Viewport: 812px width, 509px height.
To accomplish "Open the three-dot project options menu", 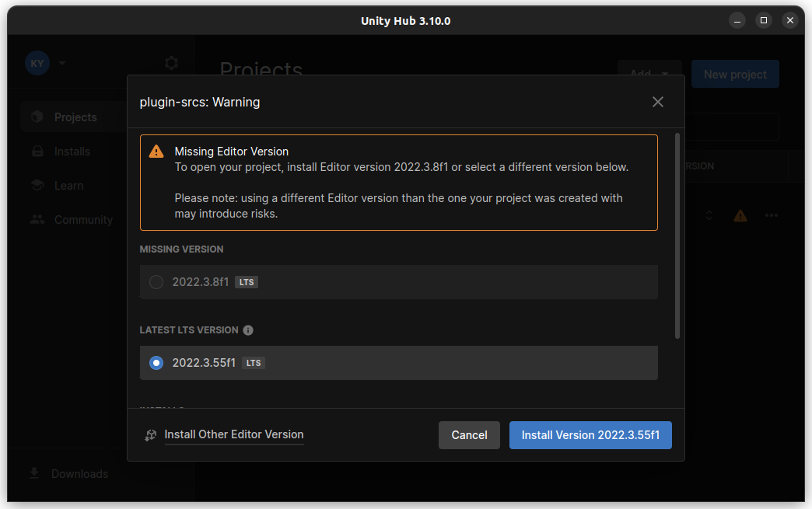I will [772, 215].
